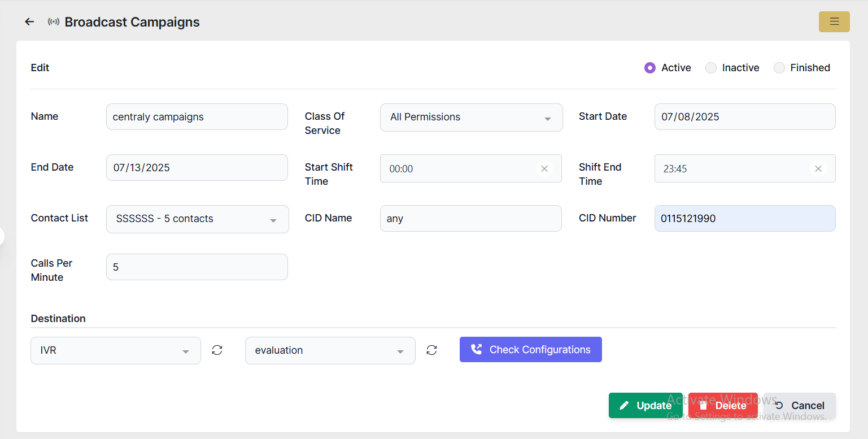Screen dimensions: 868x439
Task: Click the broadcast signal icon beside title
Action: click(x=54, y=22)
